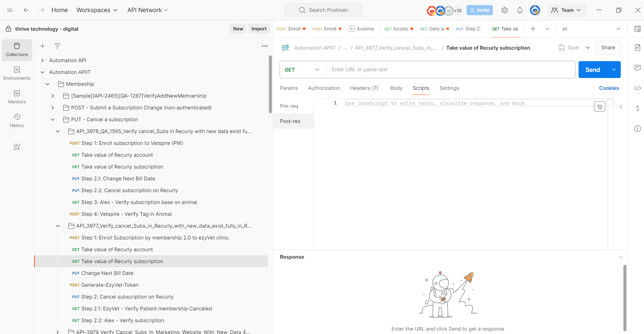Open the code snippet icon
The width and height of the screenshot is (644, 334).
[x=638, y=88]
